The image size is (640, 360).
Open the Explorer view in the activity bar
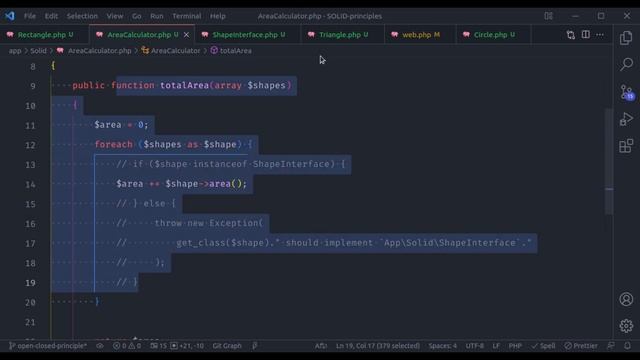click(x=626, y=38)
